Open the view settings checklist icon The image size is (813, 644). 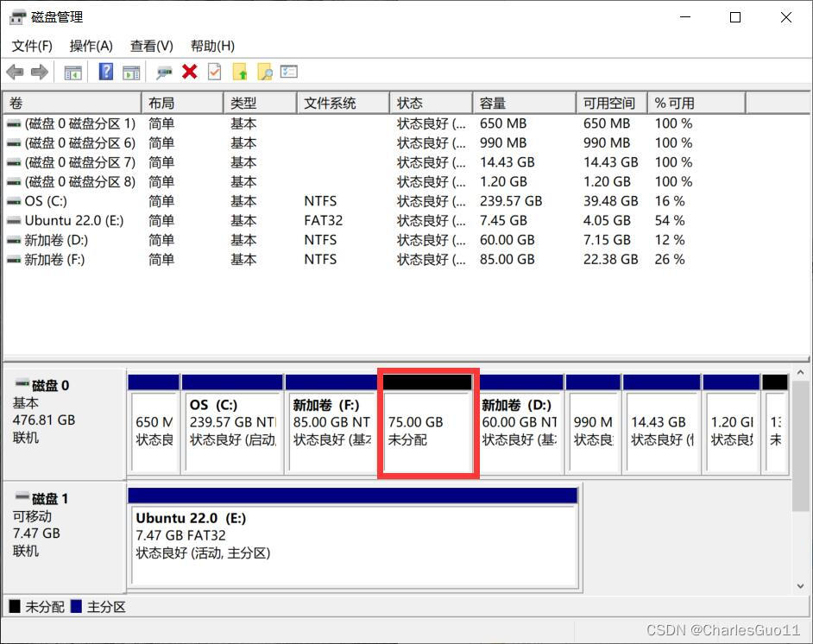289,72
